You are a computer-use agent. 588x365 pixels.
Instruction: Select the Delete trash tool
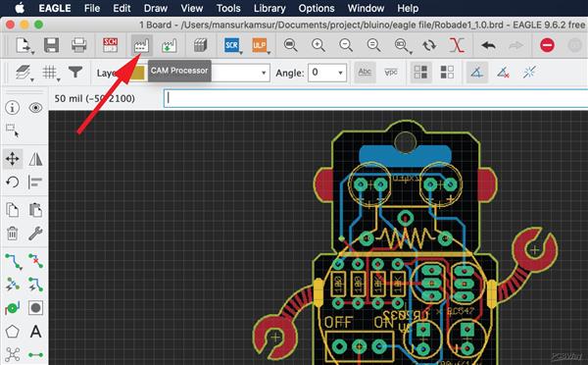click(13, 234)
